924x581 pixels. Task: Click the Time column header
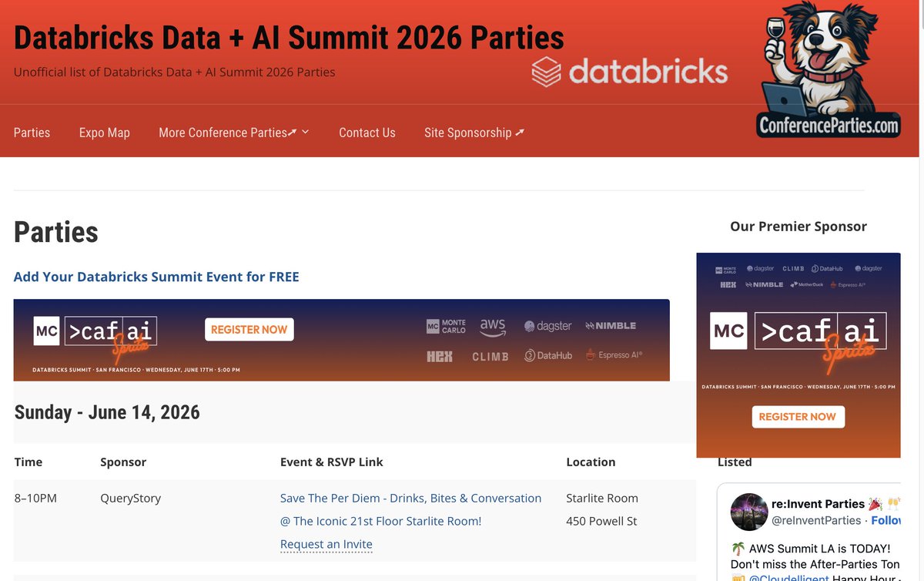point(28,462)
